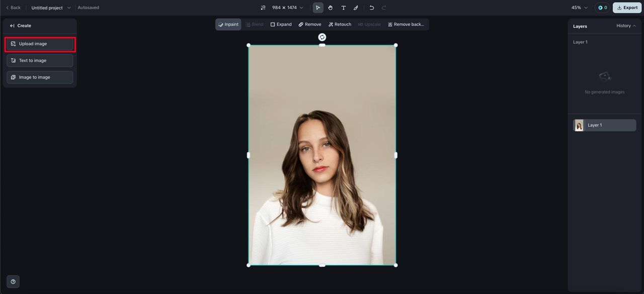644x294 pixels.
Task: Click the Text to image icon
Action: click(x=14, y=60)
